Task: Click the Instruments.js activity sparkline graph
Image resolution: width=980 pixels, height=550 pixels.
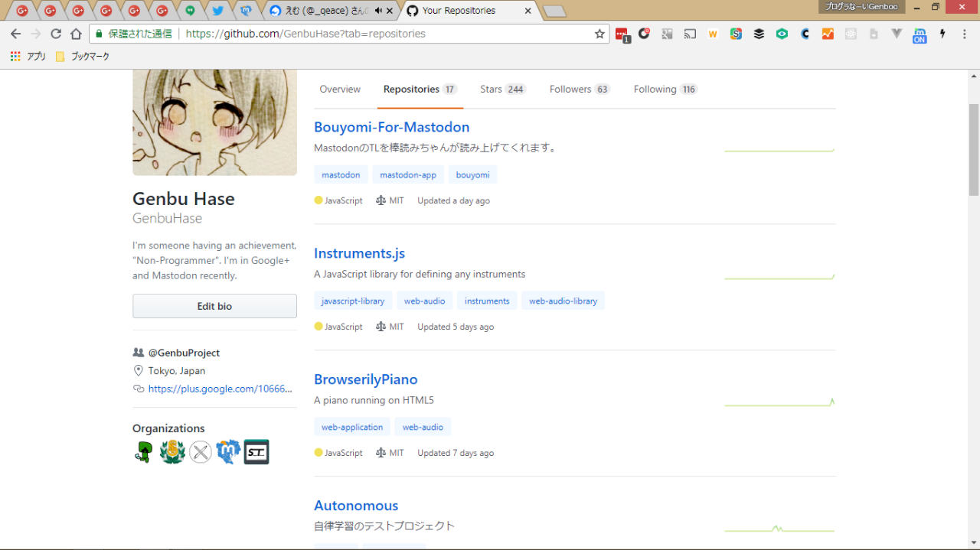Action: coord(779,276)
